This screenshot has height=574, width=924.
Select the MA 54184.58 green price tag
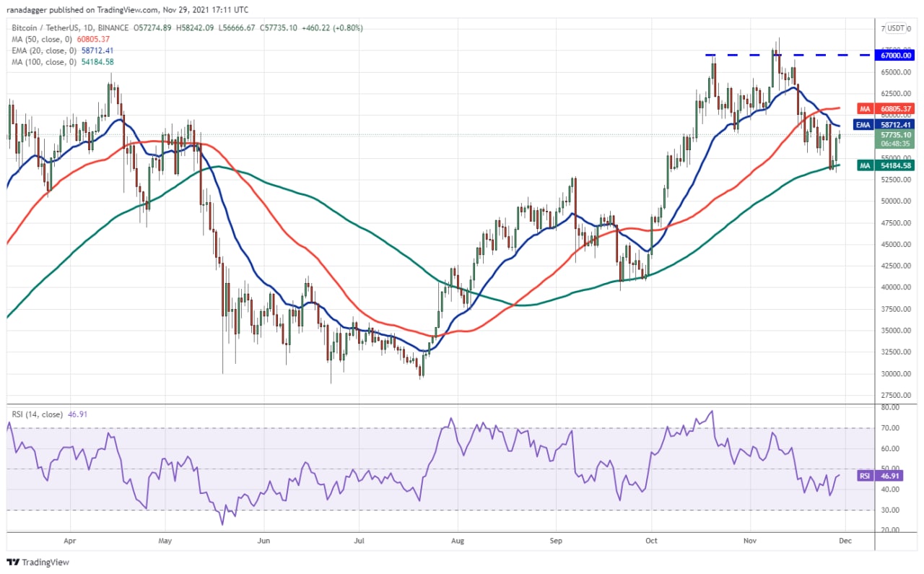pos(884,165)
